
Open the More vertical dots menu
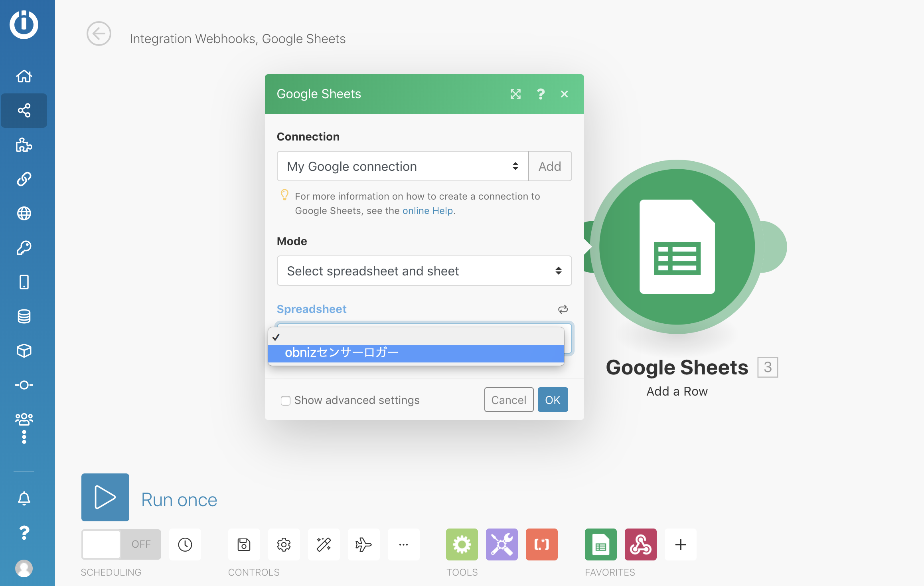click(x=24, y=437)
